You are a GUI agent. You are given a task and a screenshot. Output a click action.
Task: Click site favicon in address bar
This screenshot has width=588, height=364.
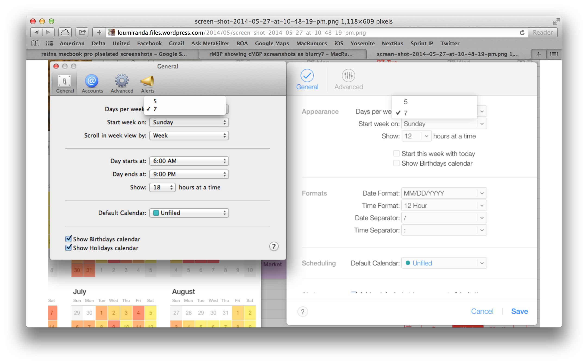tap(111, 33)
